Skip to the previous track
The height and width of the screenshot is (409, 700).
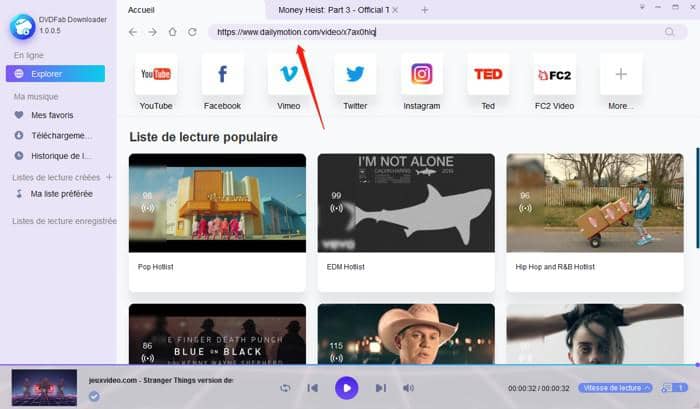click(x=312, y=388)
